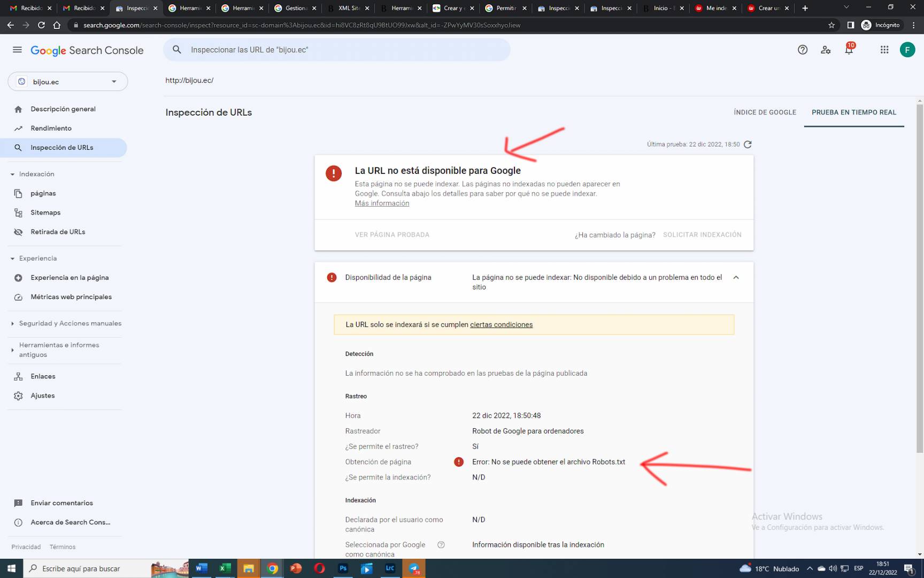Screen dimensions: 924x578
Task: Open the Windows action center notifications
Action: coord(908,568)
